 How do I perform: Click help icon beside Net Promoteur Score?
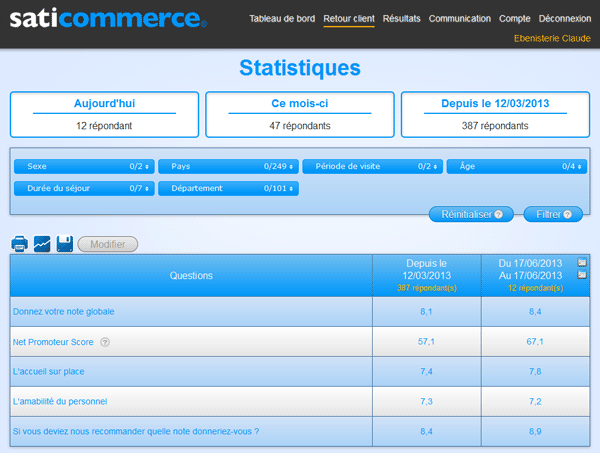(105, 342)
